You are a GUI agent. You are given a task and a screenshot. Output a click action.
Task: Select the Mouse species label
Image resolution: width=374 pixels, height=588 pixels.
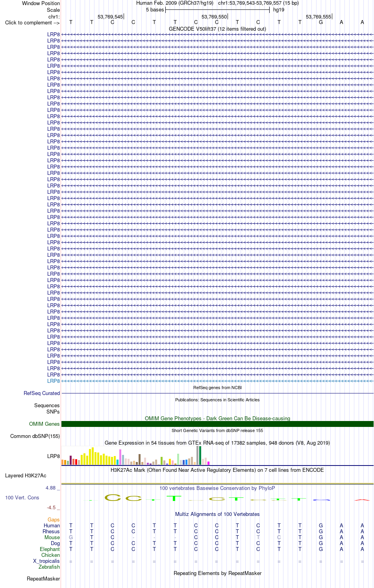click(52, 537)
